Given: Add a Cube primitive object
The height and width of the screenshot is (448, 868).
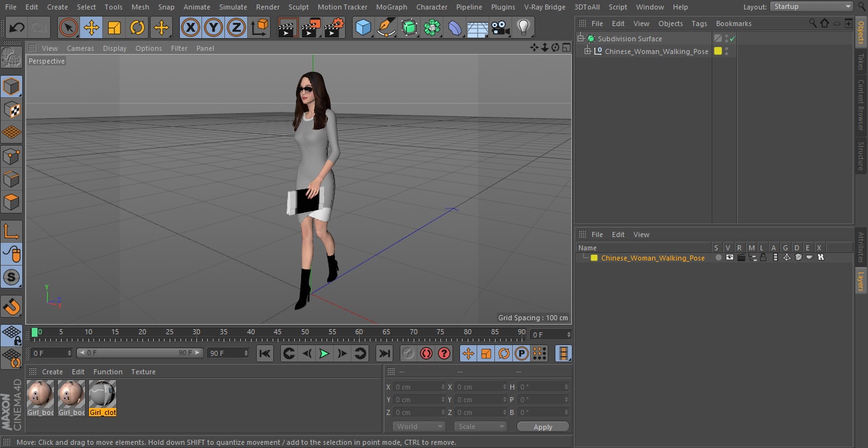Looking at the screenshot, I should [363, 28].
